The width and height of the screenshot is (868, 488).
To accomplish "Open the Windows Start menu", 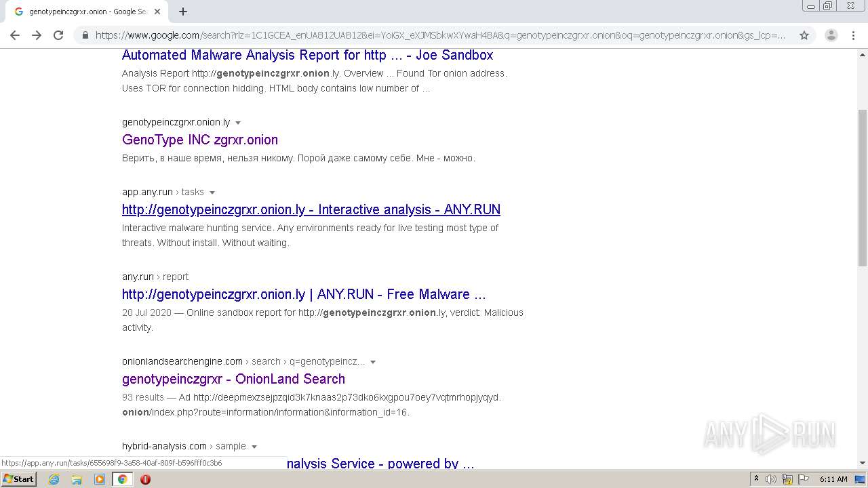I will coord(19,479).
